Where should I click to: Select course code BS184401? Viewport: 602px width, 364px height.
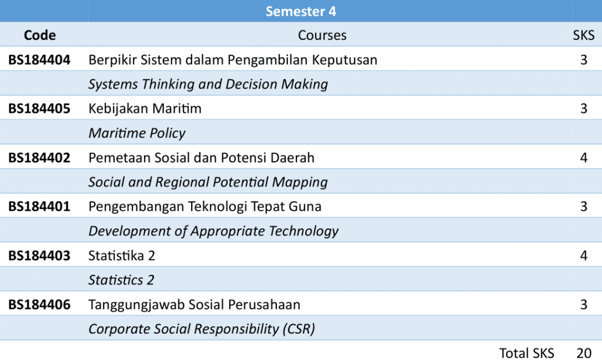39,207
